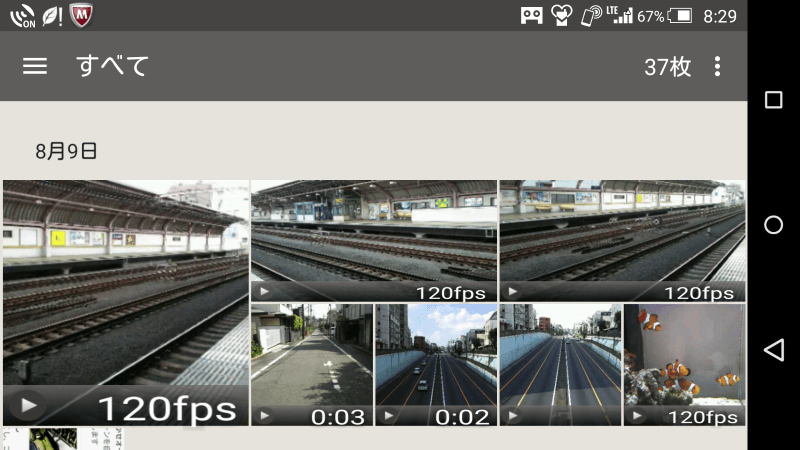Open the three-dot overflow menu
The image size is (800, 450).
(717, 66)
